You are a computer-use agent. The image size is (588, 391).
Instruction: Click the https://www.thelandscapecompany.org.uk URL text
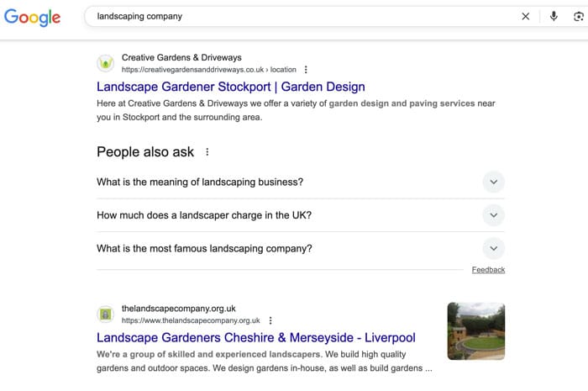coord(191,321)
